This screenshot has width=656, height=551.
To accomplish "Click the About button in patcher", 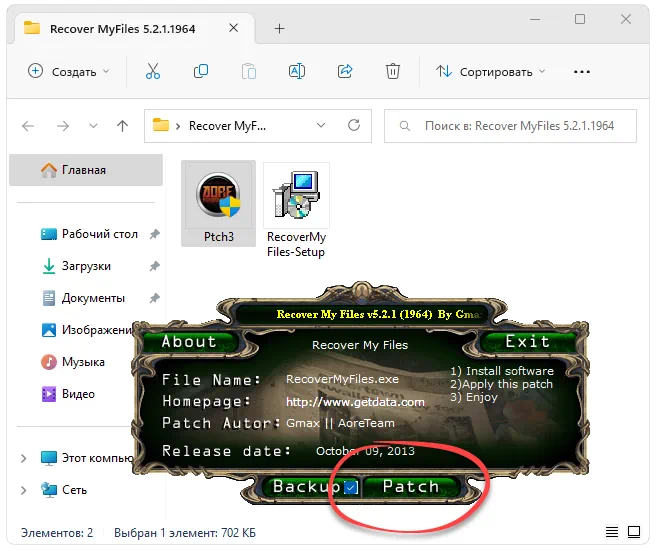I will click(x=190, y=342).
